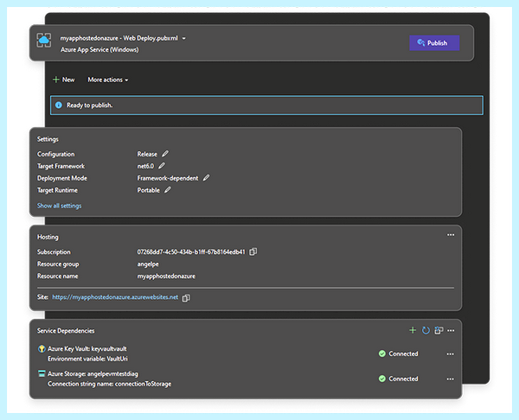Click the Publish button

[x=434, y=43]
